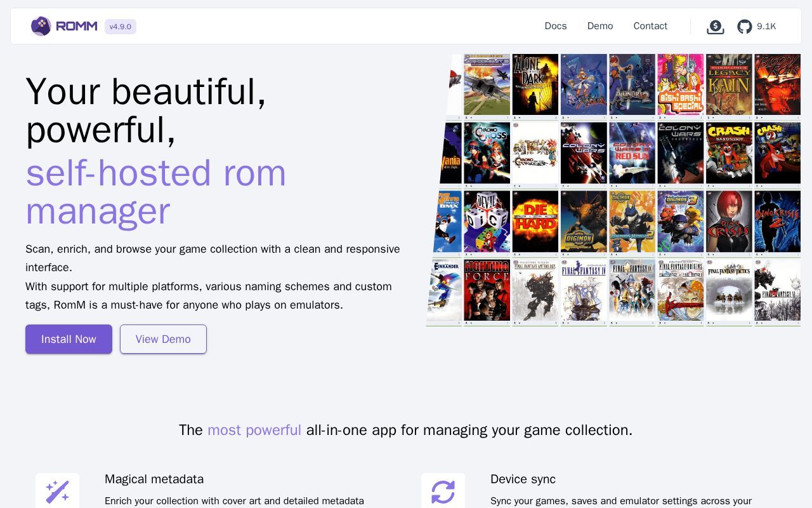Select the Einhänder cover
Viewport: 812px width, 508px height.
tap(445, 290)
